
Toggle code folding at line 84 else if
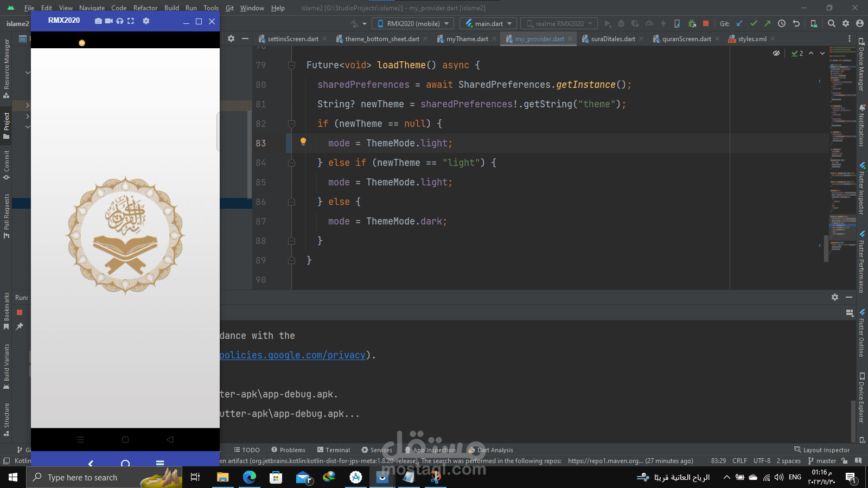tap(291, 163)
